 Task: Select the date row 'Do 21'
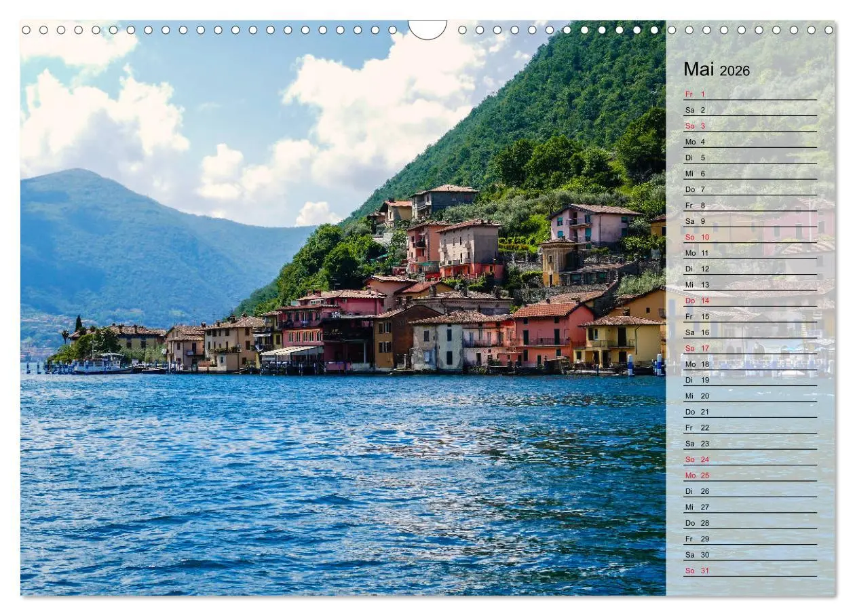coord(750,412)
